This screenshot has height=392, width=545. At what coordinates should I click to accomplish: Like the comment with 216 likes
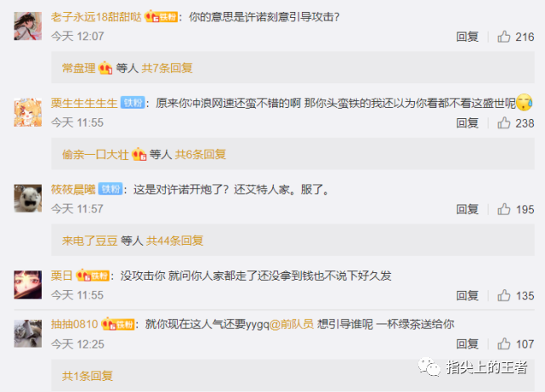503,37
